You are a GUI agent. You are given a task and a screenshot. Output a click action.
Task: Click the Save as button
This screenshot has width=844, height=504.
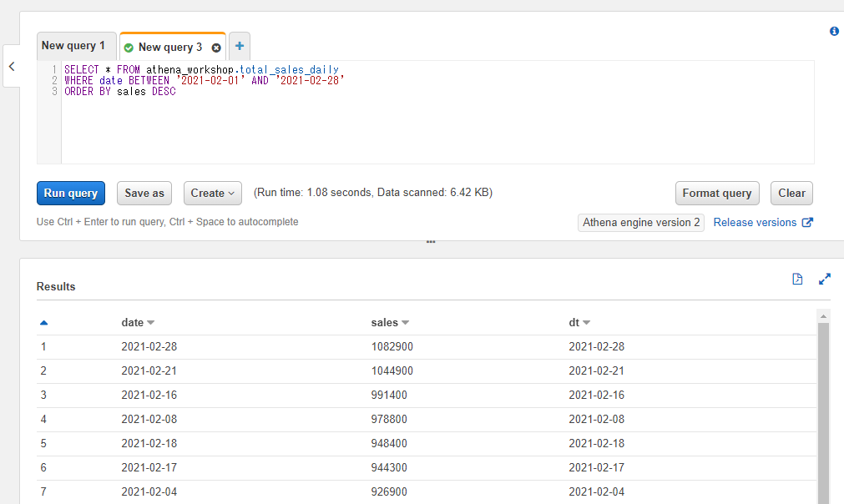tap(144, 193)
